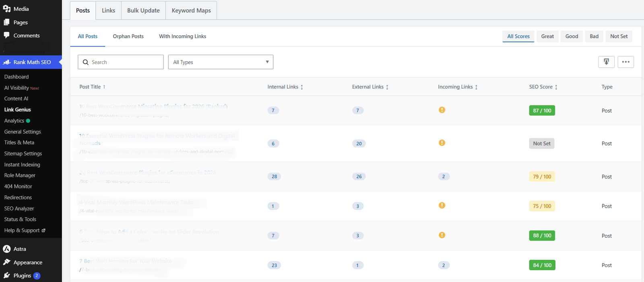The height and width of the screenshot is (282, 644).
Task: Select the Orphan Posts sub-tab
Action: click(128, 36)
